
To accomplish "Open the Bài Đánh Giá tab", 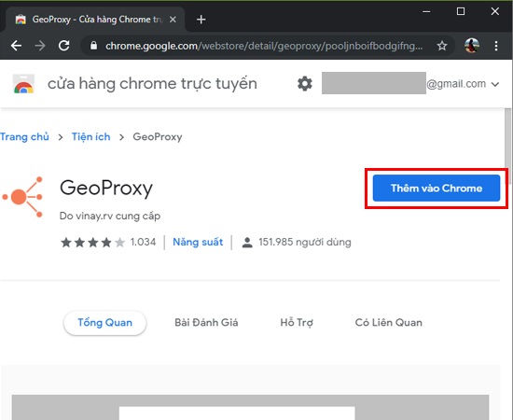I will [206, 323].
